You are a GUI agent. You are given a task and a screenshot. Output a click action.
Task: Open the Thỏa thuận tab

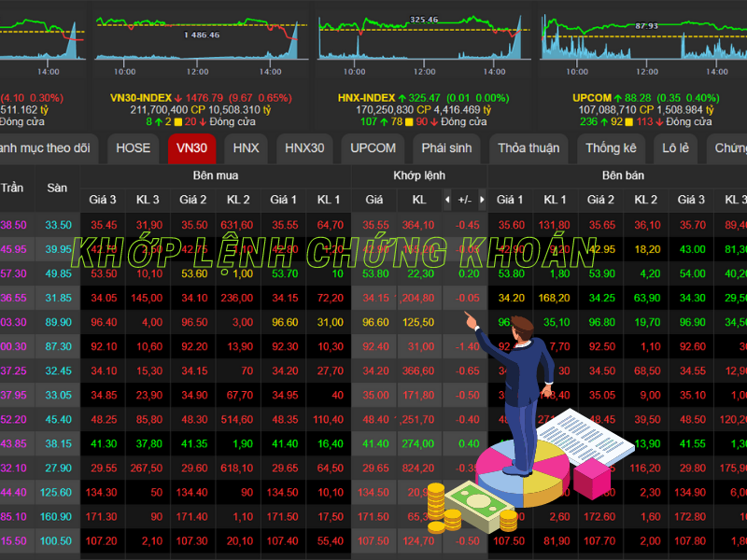click(x=529, y=148)
